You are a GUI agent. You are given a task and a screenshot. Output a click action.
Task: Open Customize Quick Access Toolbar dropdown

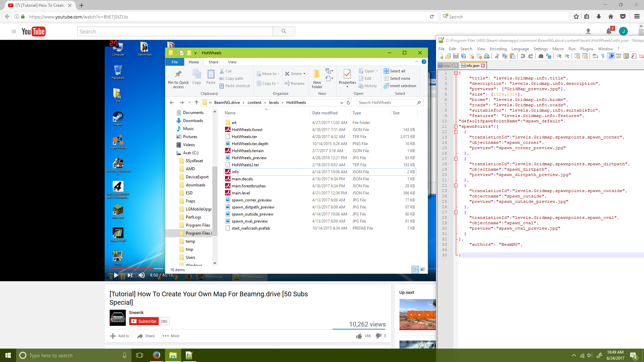[x=195, y=53]
